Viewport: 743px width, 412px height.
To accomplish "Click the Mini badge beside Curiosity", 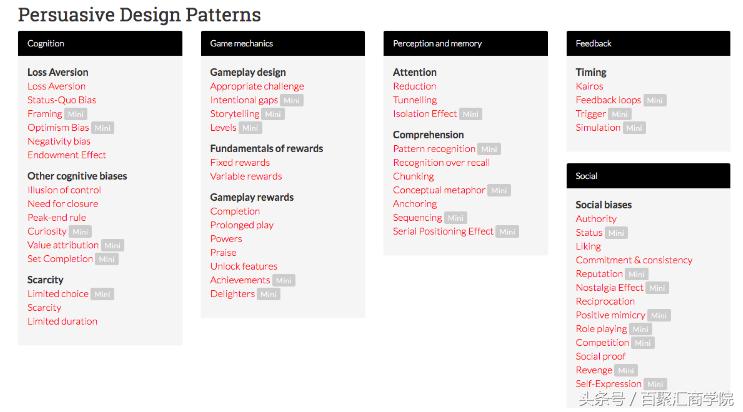I will click(x=80, y=232).
